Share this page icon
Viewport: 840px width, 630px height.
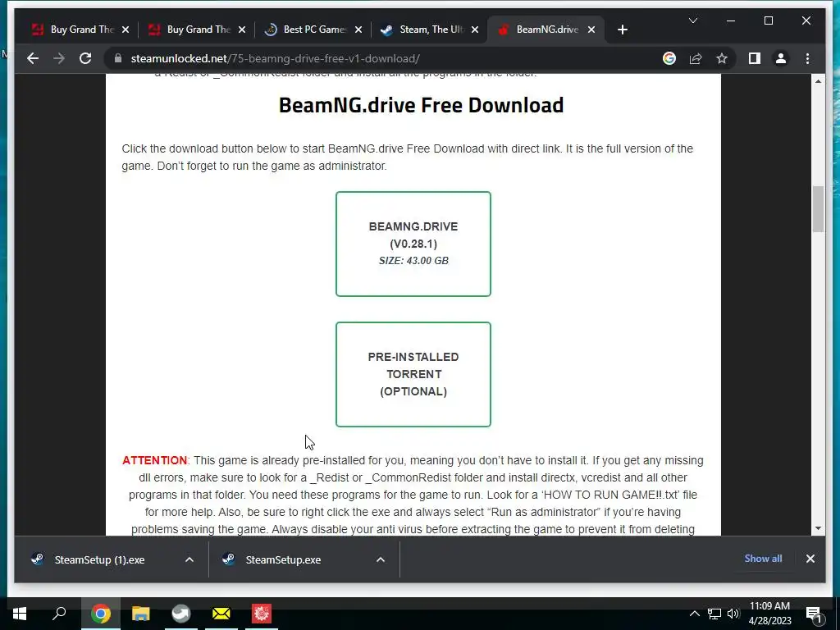pyautogui.click(x=696, y=58)
